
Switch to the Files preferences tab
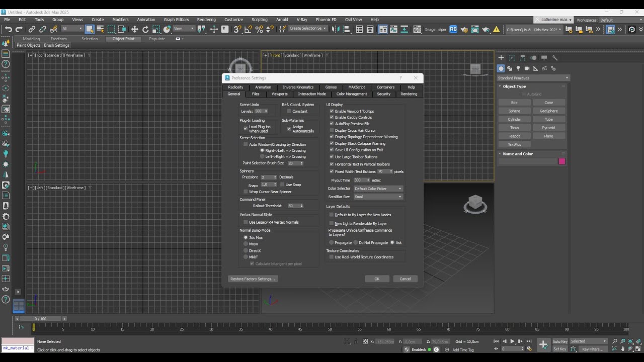[256, 94]
